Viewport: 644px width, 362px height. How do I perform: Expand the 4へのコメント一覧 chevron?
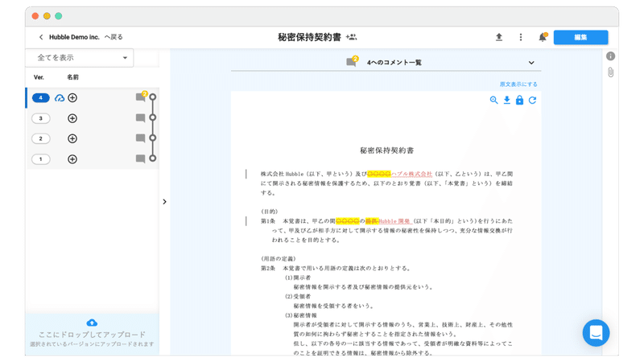[x=531, y=63]
